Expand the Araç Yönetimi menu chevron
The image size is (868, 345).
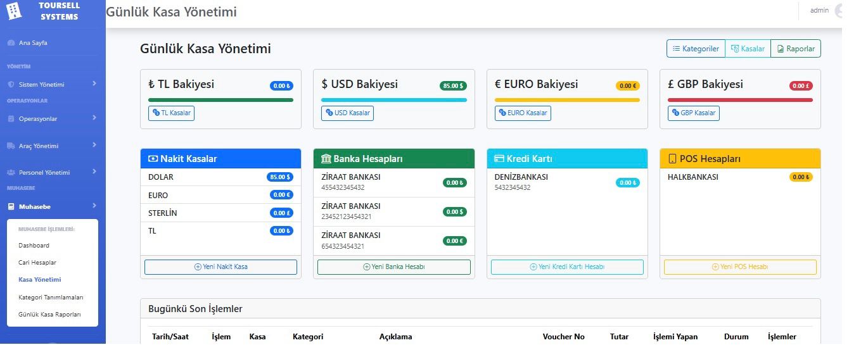94,145
